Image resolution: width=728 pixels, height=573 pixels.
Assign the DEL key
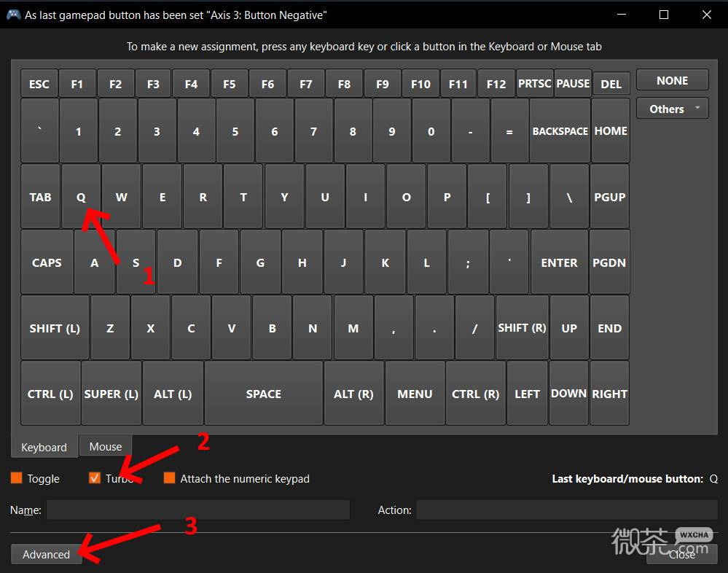611,84
